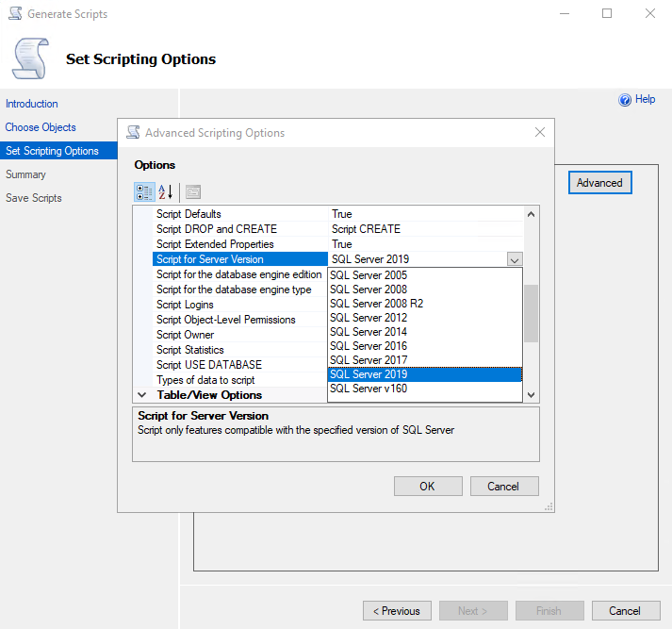The image size is (672, 629).
Task: Sort options alphabetically with A-Z icon
Action: pyautogui.click(x=166, y=192)
